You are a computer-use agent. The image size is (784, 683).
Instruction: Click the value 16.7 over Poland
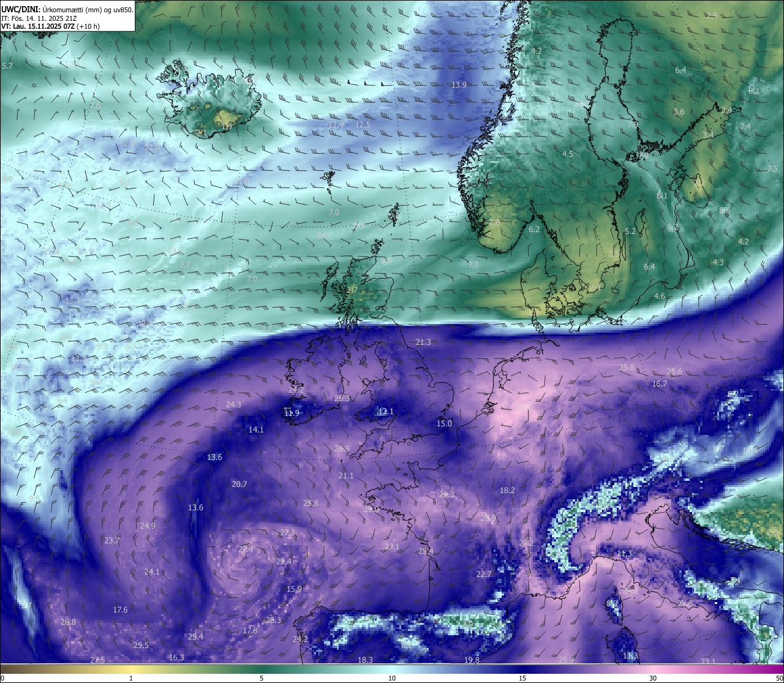[x=660, y=383]
